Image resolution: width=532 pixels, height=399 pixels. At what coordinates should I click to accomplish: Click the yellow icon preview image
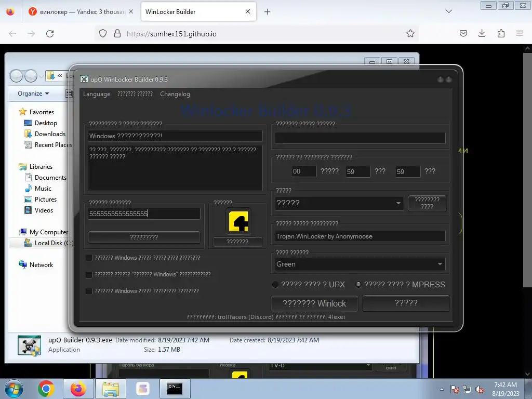pyautogui.click(x=238, y=221)
